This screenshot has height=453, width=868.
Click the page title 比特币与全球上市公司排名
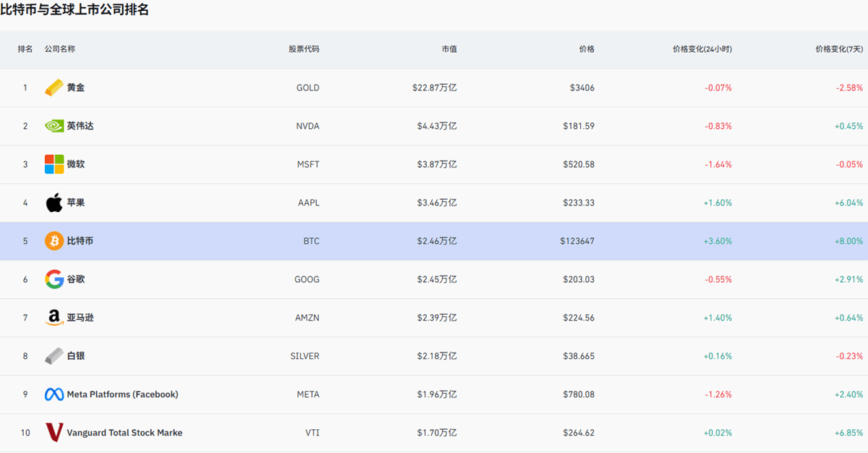(x=75, y=10)
